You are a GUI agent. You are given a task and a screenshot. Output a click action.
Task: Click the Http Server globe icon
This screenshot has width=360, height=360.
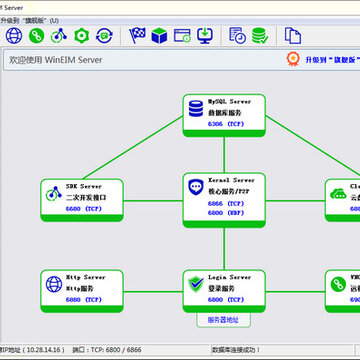[x=54, y=284]
